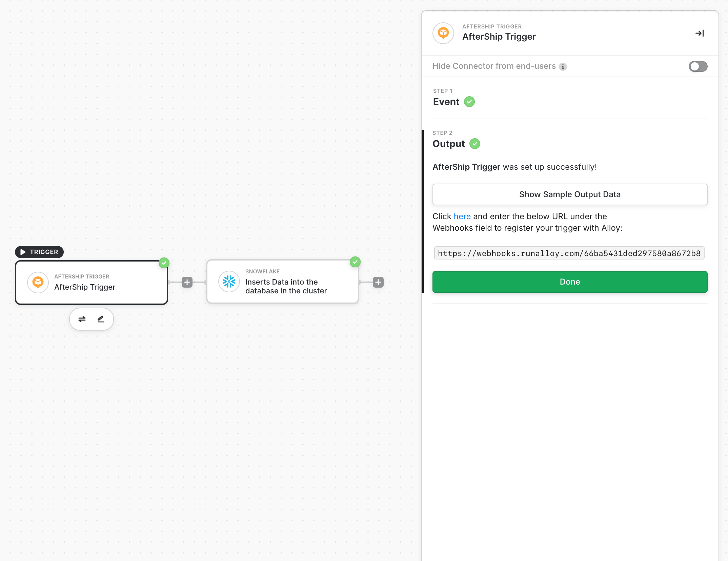Click the edit pencil icon under trigger
728x561 pixels.
[x=101, y=319]
